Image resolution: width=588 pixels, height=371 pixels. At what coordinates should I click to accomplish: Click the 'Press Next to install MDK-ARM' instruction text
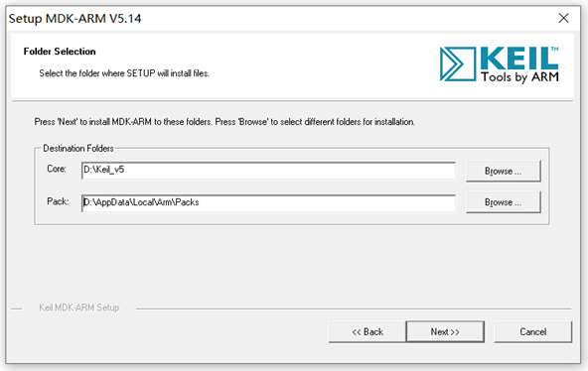pyautogui.click(x=224, y=122)
